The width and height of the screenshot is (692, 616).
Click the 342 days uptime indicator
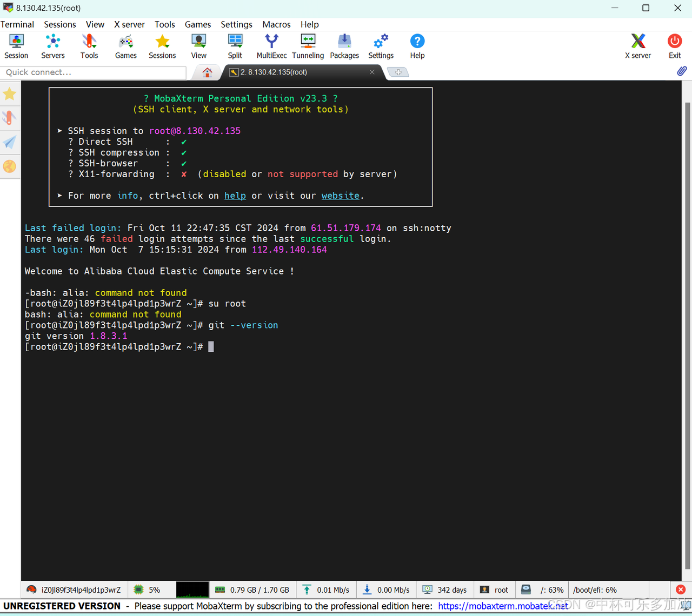[x=444, y=590]
